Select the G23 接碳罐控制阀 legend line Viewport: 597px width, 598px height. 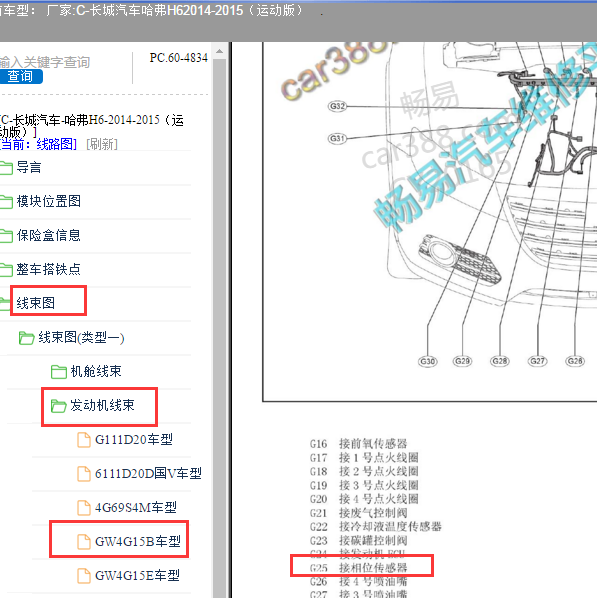pos(359,540)
